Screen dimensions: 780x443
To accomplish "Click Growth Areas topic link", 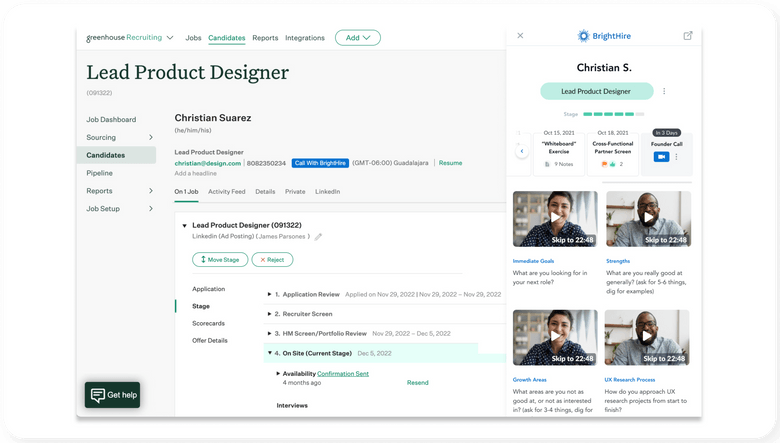I will [x=529, y=380].
